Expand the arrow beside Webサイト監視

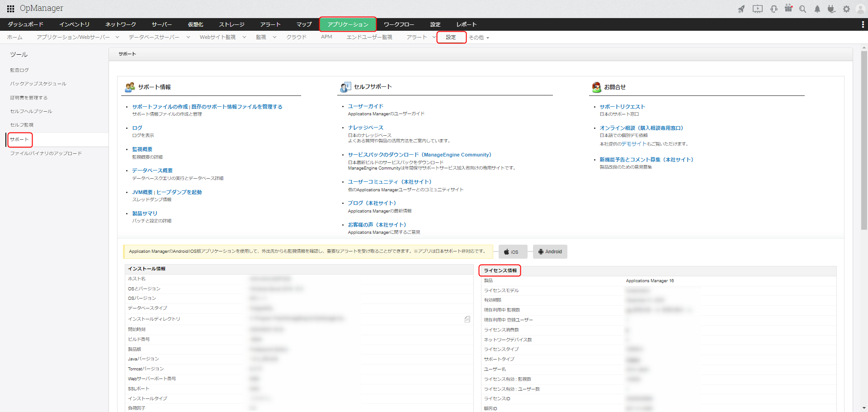tap(244, 37)
